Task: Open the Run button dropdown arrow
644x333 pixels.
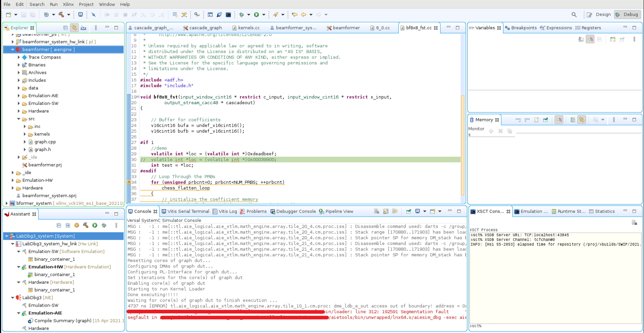Action: pos(264,15)
